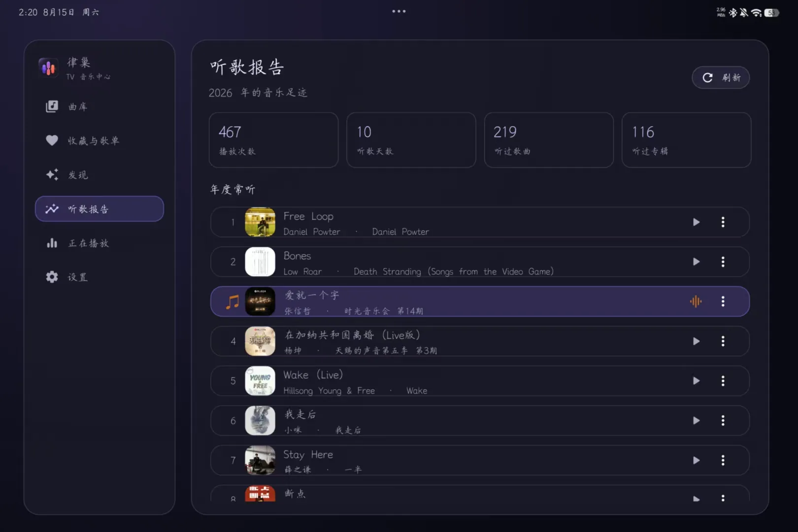Click the now-playing waveform icon for 爱就一个字

(x=696, y=301)
